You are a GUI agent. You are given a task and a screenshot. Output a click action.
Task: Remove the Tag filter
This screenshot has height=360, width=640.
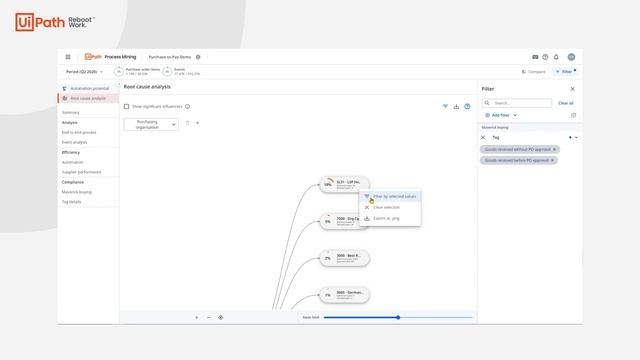pyautogui.click(x=483, y=138)
